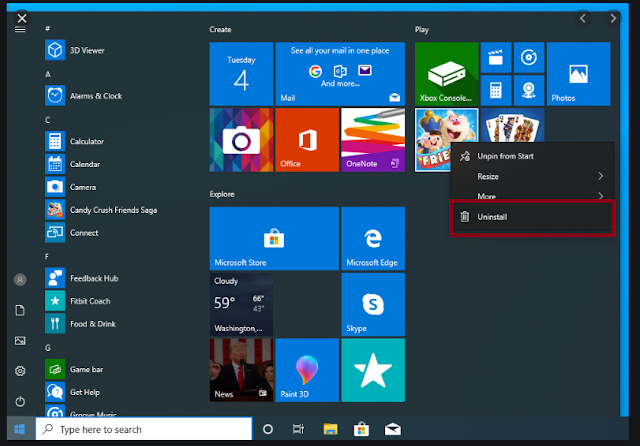The height and width of the screenshot is (446, 640).
Task: Choose Uninstall from the context menu
Action: (532, 217)
